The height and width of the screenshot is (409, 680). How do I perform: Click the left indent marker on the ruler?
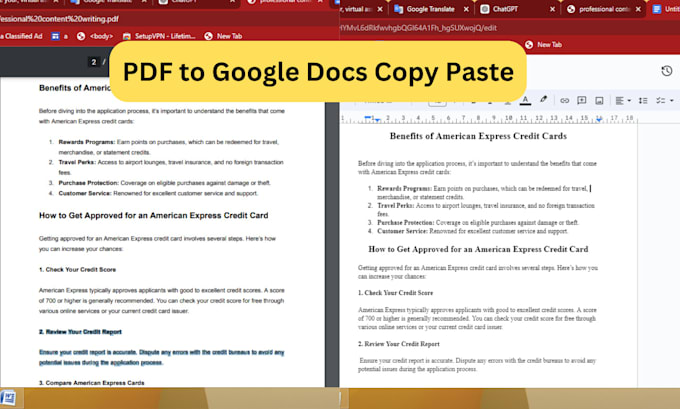[378, 120]
